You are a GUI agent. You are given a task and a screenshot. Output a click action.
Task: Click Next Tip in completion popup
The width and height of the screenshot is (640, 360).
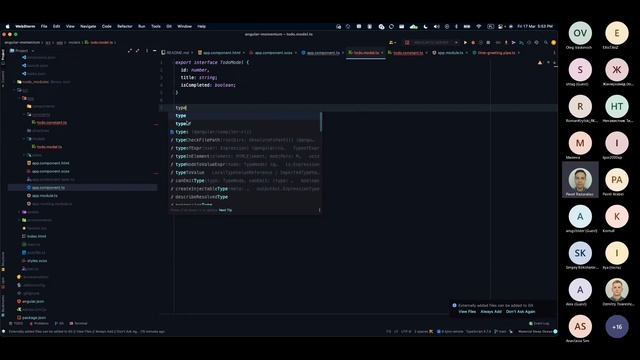point(225,210)
